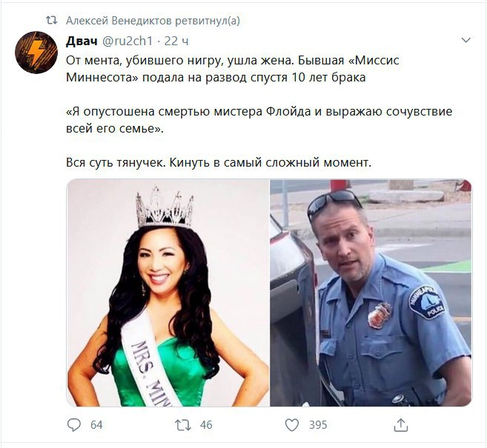Click the 395 likes count
Screen dimensions: 487x448
tap(318, 425)
